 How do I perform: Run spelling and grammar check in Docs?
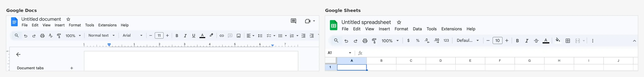pyautogui.click(x=50, y=36)
